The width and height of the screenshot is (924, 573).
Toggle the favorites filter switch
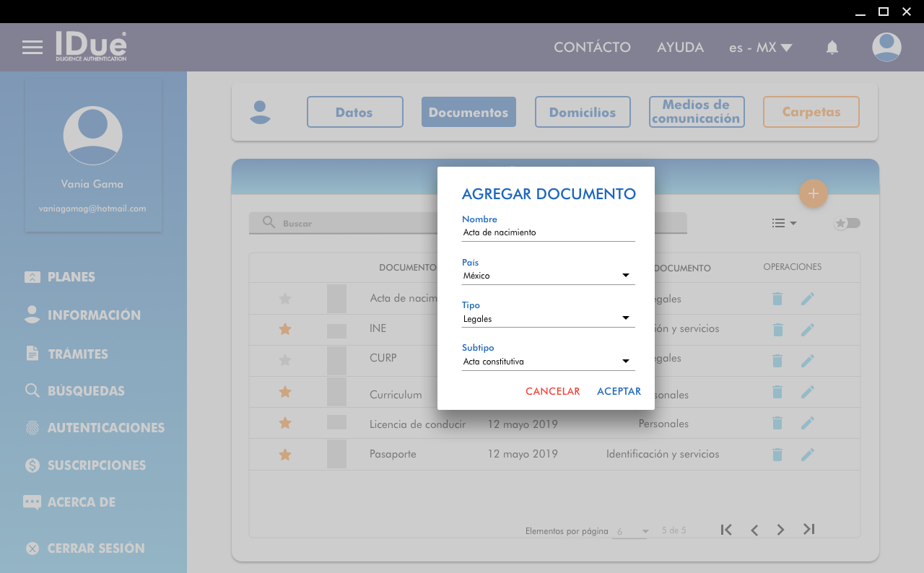847,223
